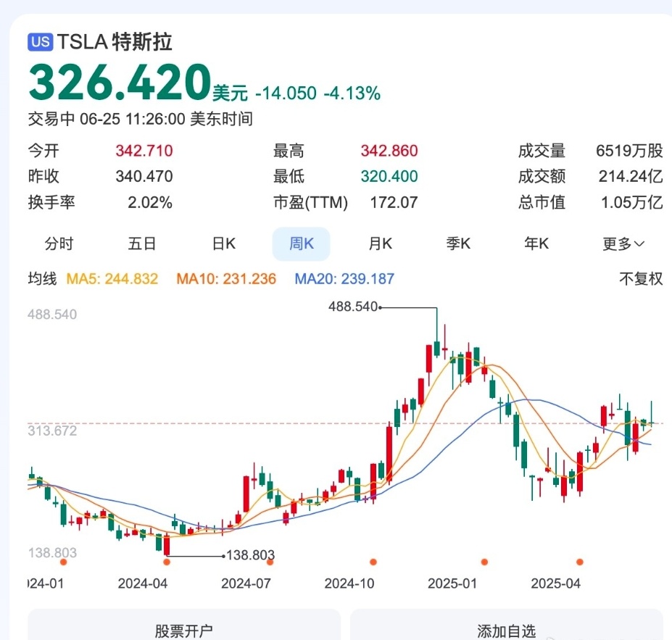Image resolution: width=672 pixels, height=640 pixels.
Task: Click the MA10: 231.236 indicator label
Action: 226,279
